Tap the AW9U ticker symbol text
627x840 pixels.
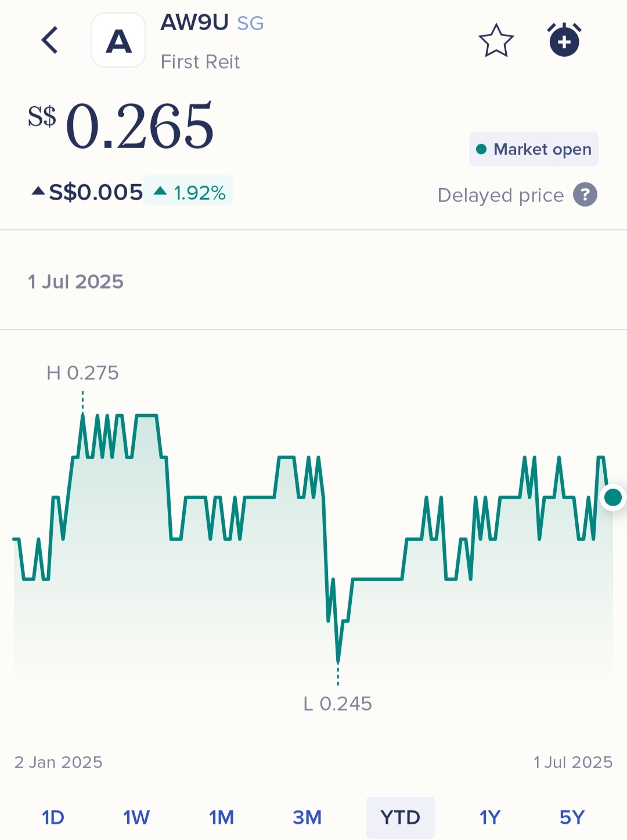[x=194, y=23]
